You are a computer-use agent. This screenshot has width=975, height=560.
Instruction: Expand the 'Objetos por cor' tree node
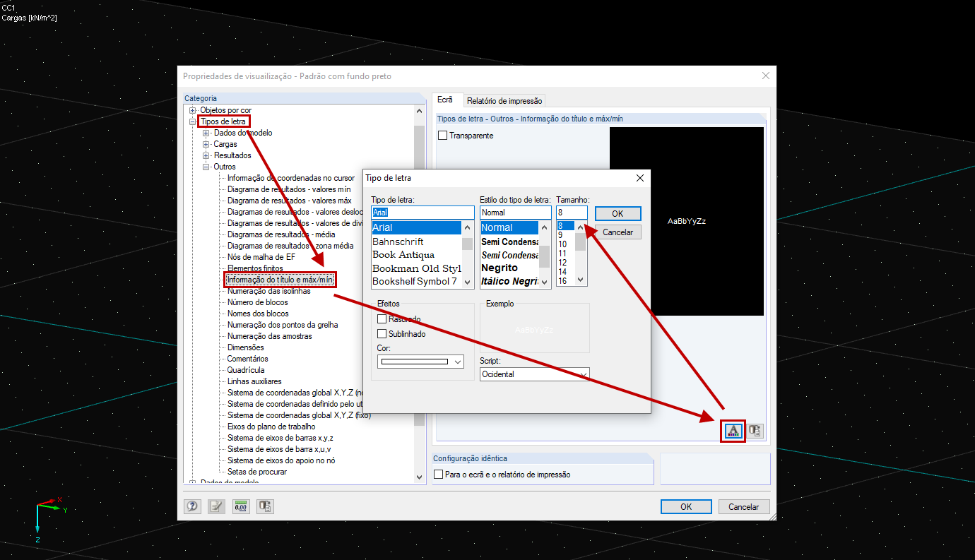click(x=191, y=109)
